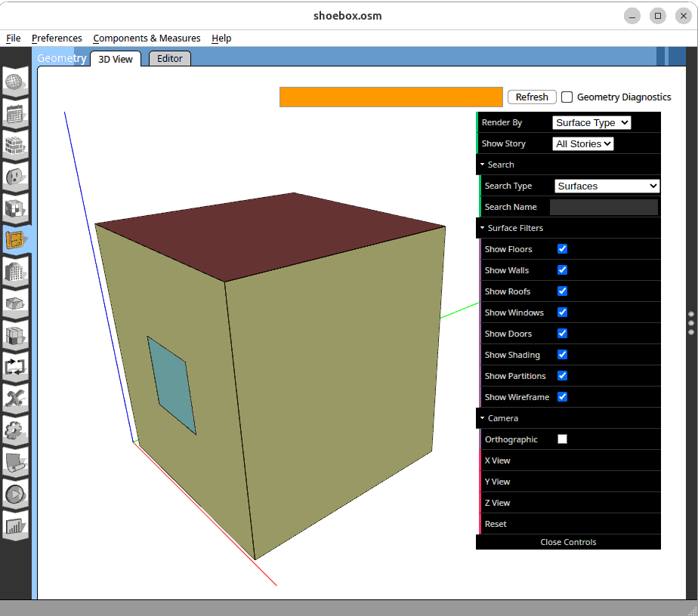The image size is (698, 616).
Task: Open the Results Summary chart icon
Action: [17, 525]
